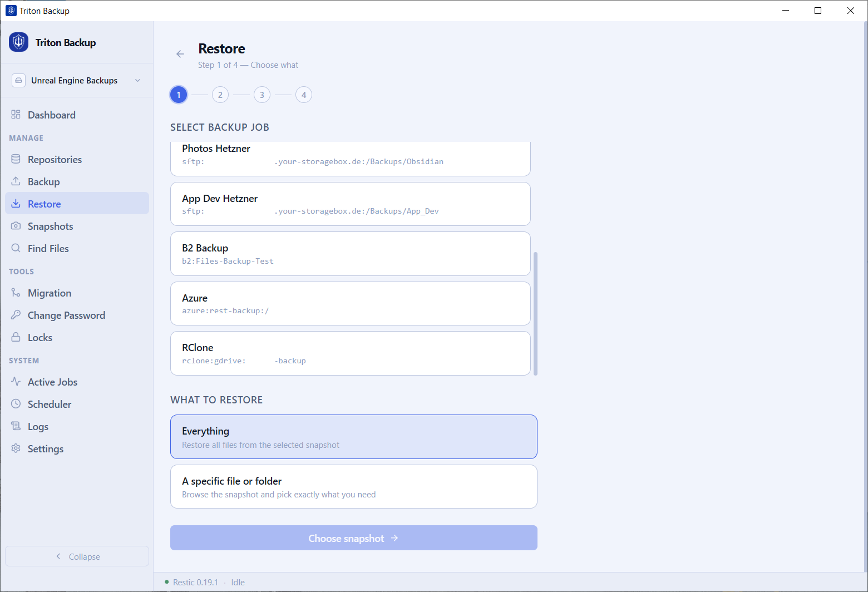
Task: Click the Migration branch icon
Action: click(x=16, y=293)
